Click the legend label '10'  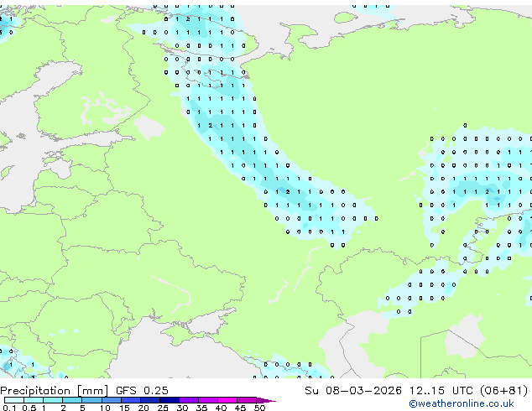[x=105, y=408]
